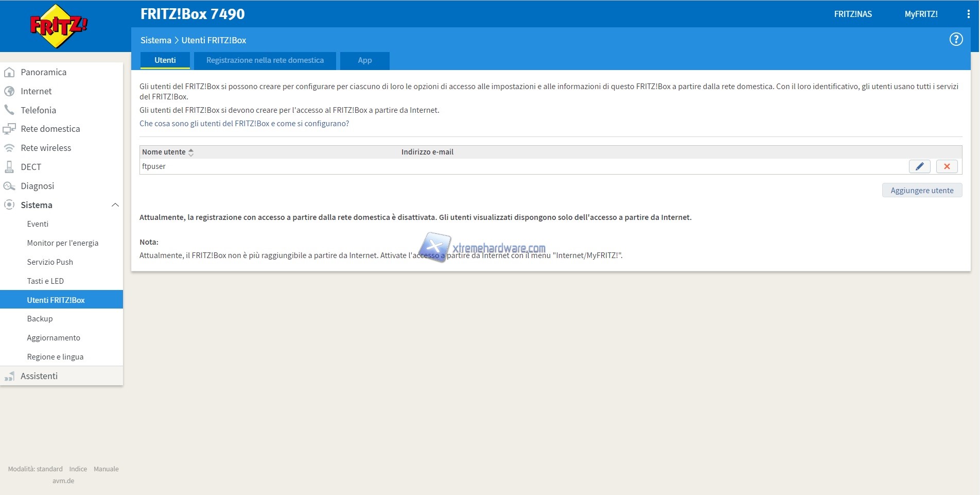Viewport: 980px width, 495px height.
Task: Switch to the App tab
Action: [364, 60]
